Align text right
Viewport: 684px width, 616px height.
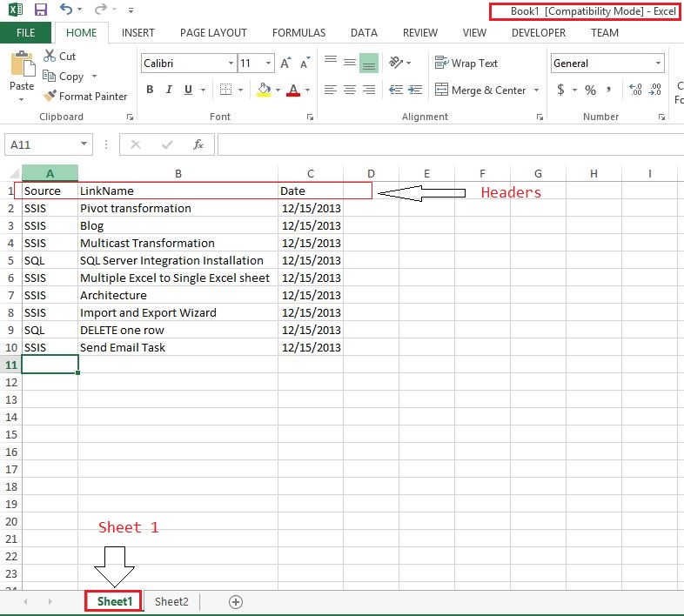369,90
